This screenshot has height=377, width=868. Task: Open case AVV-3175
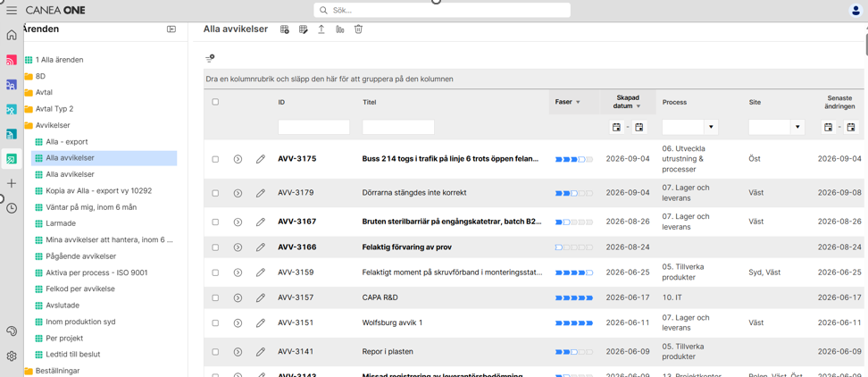point(297,159)
